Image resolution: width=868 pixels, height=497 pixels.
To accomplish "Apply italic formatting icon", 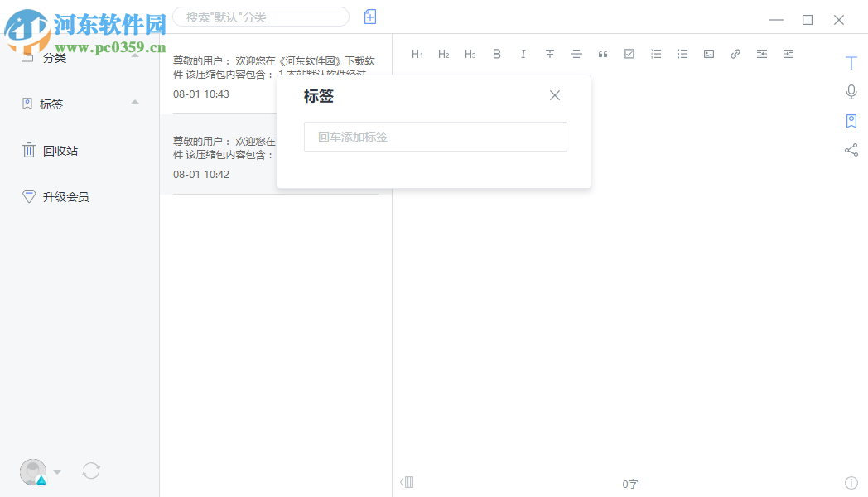I will pos(523,53).
